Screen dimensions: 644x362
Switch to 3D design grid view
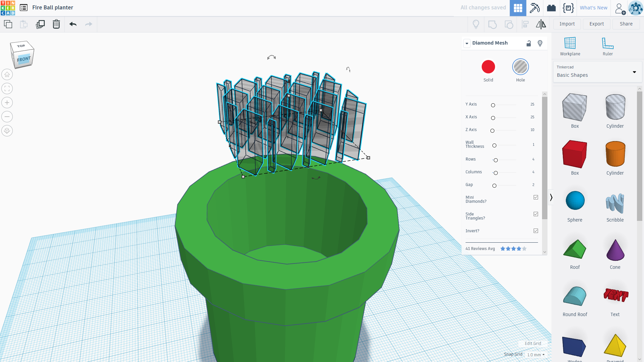518,8
